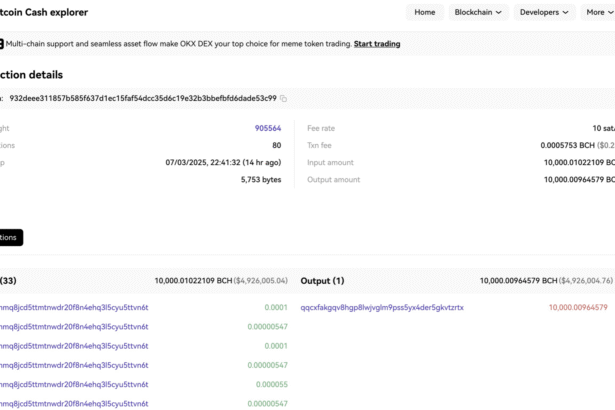Go to the Home page
615x410 pixels.
pyautogui.click(x=425, y=12)
